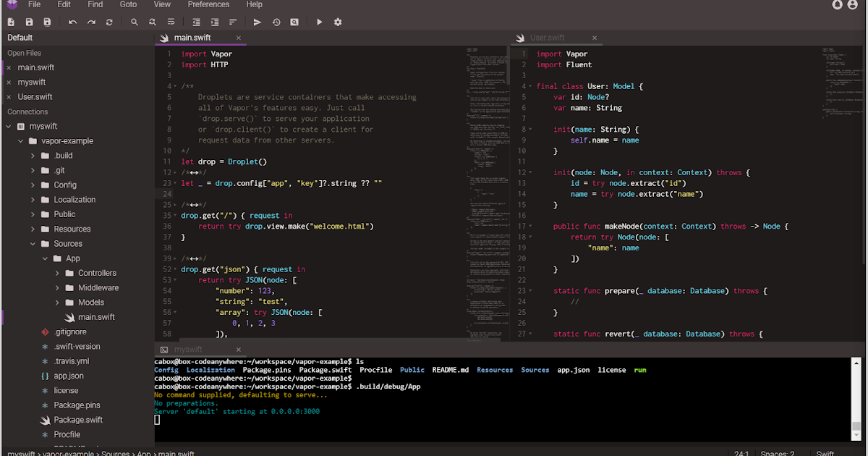The image size is (868, 456).
Task: Click the refresh toolbar icon
Action: 109,22
